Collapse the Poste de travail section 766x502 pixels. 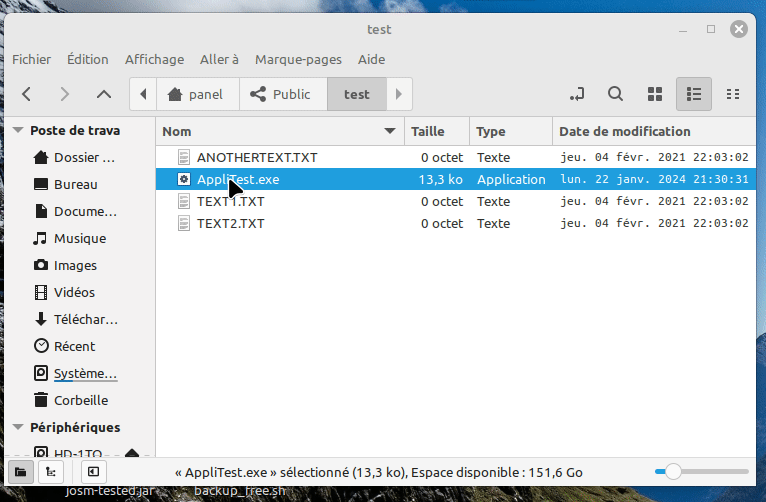point(18,130)
